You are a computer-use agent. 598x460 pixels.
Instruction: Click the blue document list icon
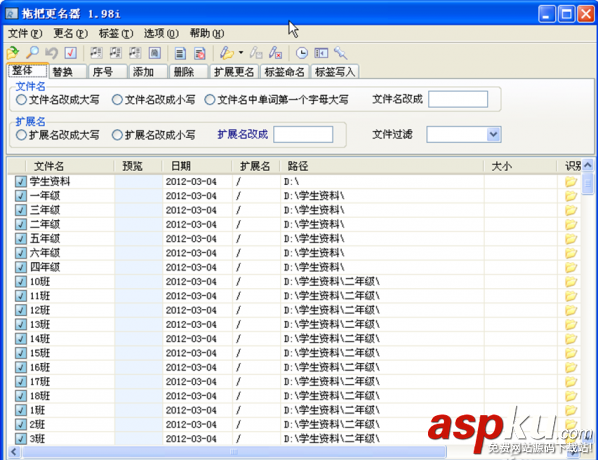pos(180,53)
